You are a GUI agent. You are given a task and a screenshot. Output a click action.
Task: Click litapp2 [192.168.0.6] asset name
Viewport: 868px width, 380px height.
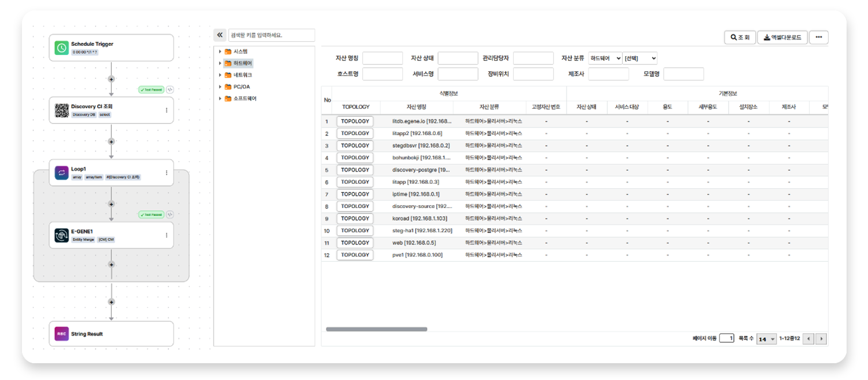[417, 133]
